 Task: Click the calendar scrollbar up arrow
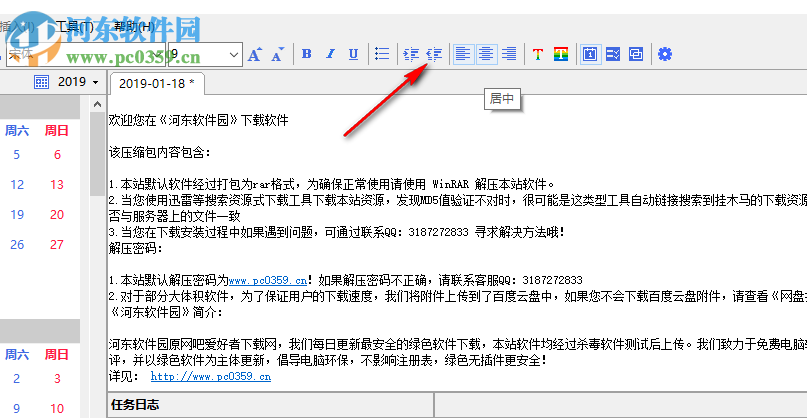tap(97, 104)
